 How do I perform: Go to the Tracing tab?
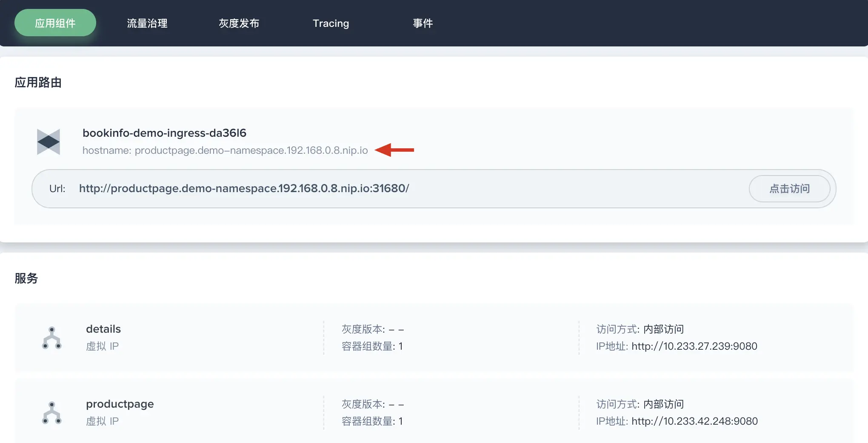331,23
